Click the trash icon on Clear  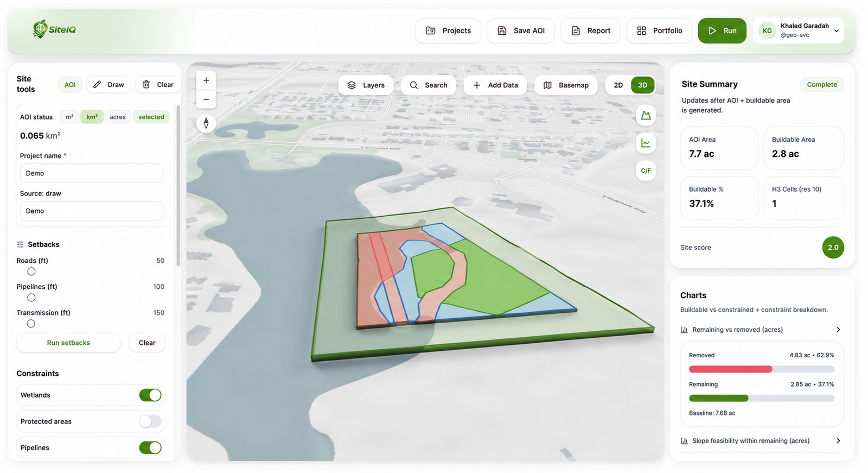[146, 85]
